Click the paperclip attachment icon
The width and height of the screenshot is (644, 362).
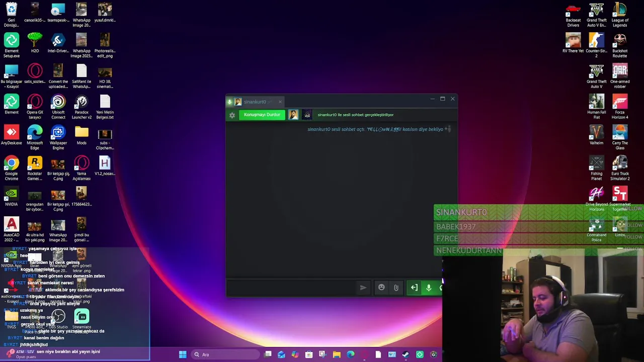pos(396,288)
